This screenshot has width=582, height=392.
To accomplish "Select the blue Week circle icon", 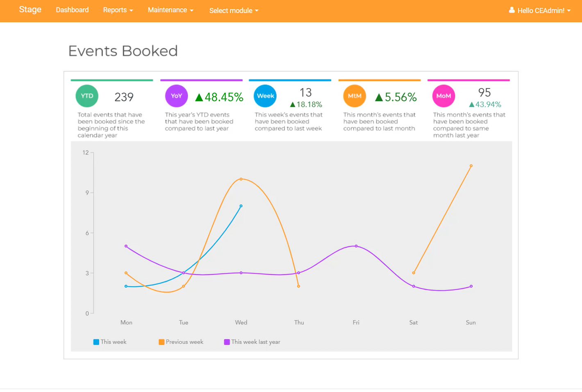I will (x=265, y=96).
